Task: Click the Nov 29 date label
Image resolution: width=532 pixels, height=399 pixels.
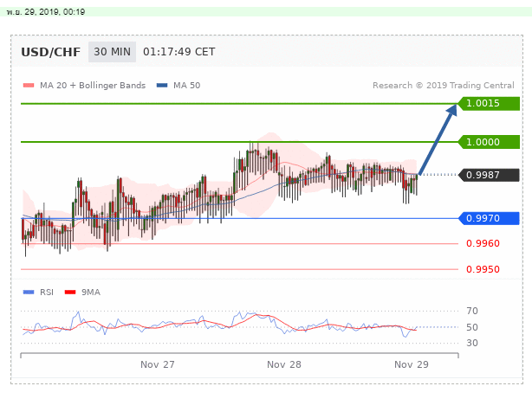Action: (412, 364)
